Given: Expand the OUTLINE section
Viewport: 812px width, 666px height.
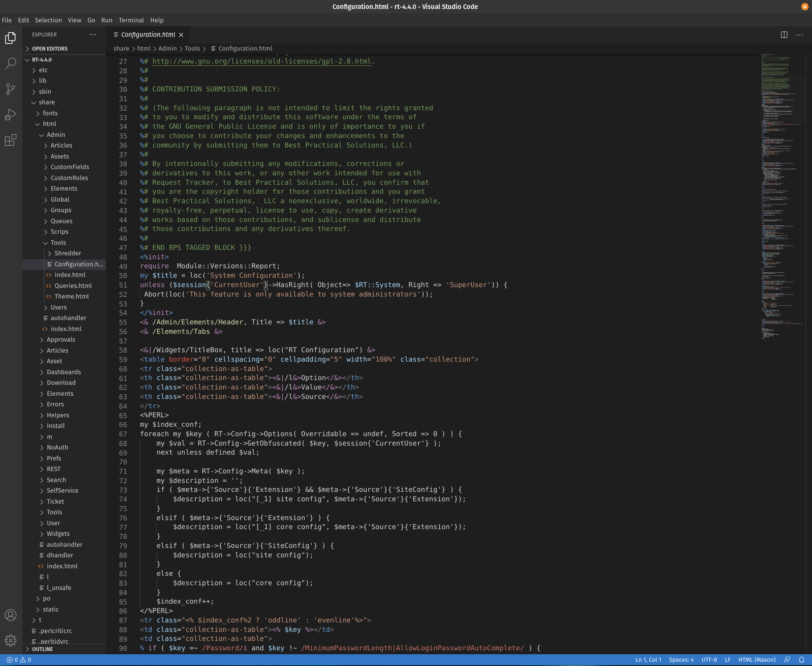Looking at the screenshot, I should [x=42, y=649].
